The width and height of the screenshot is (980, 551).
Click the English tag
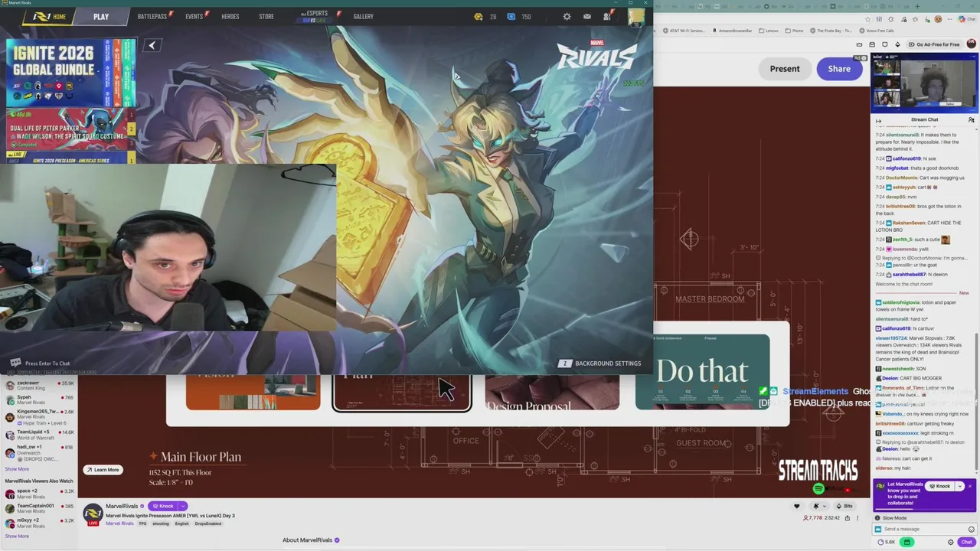[181, 523]
